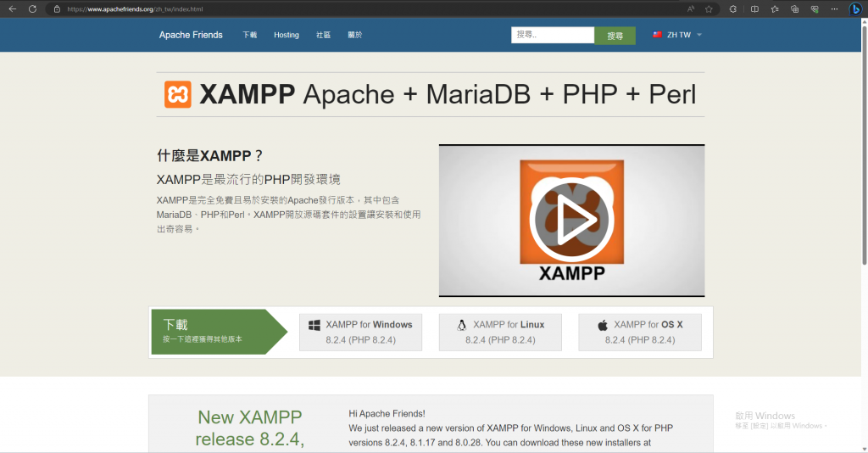Click the orange XAMPP logo in heading

pyautogui.click(x=178, y=94)
